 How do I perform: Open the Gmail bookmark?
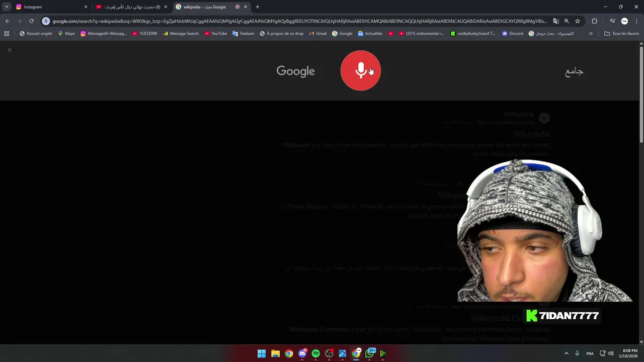point(317,34)
